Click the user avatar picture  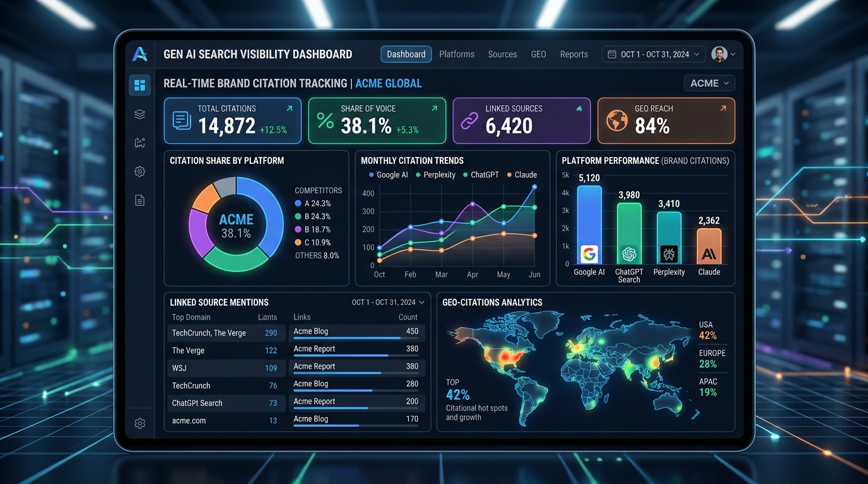tap(719, 54)
